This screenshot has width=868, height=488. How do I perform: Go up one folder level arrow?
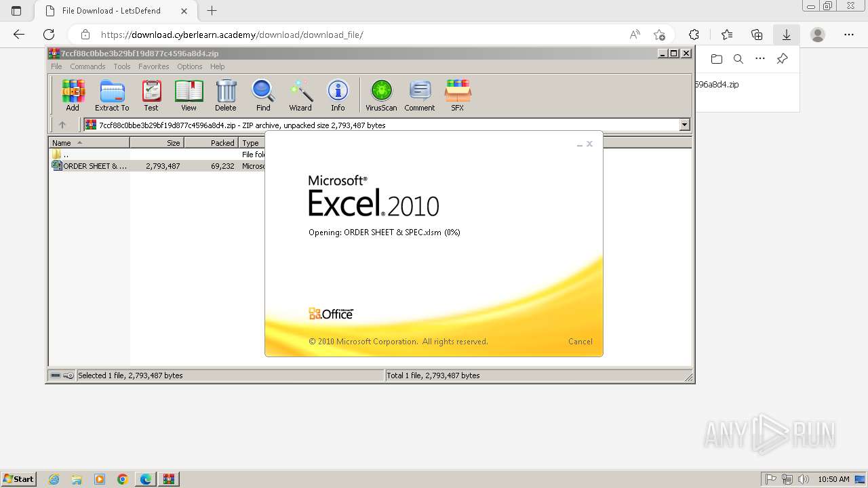[62, 125]
